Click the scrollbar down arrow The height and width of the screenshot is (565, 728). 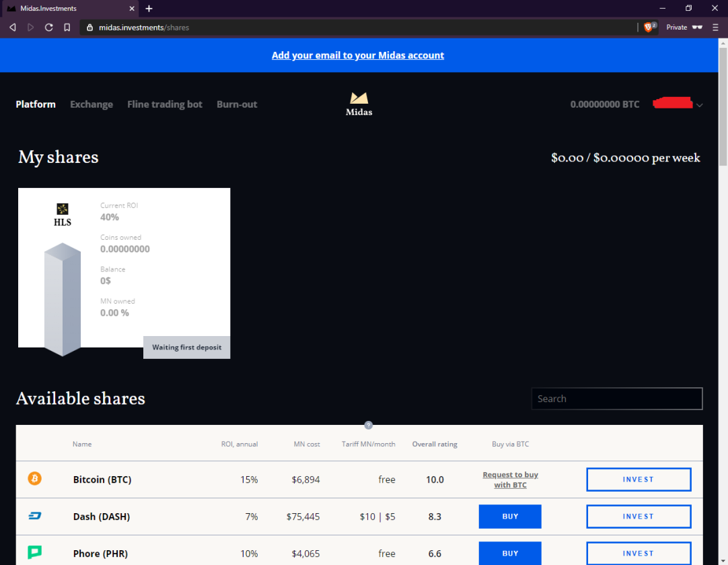[x=723, y=561]
